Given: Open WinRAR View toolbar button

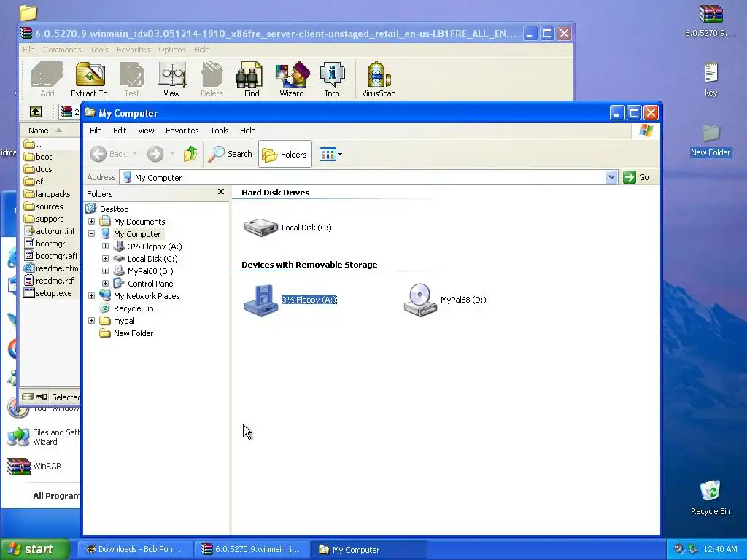Looking at the screenshot, I should click(171, 79).
